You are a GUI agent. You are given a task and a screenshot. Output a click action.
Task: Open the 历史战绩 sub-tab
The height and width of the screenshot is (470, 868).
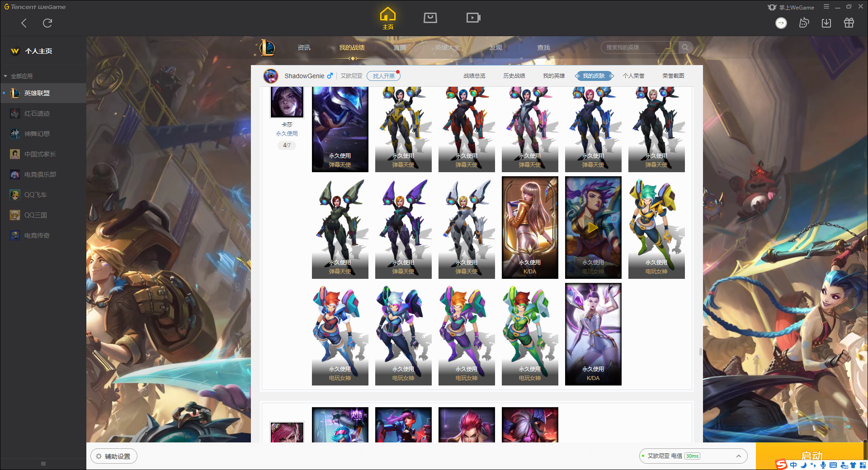click(x=514, y=76)
